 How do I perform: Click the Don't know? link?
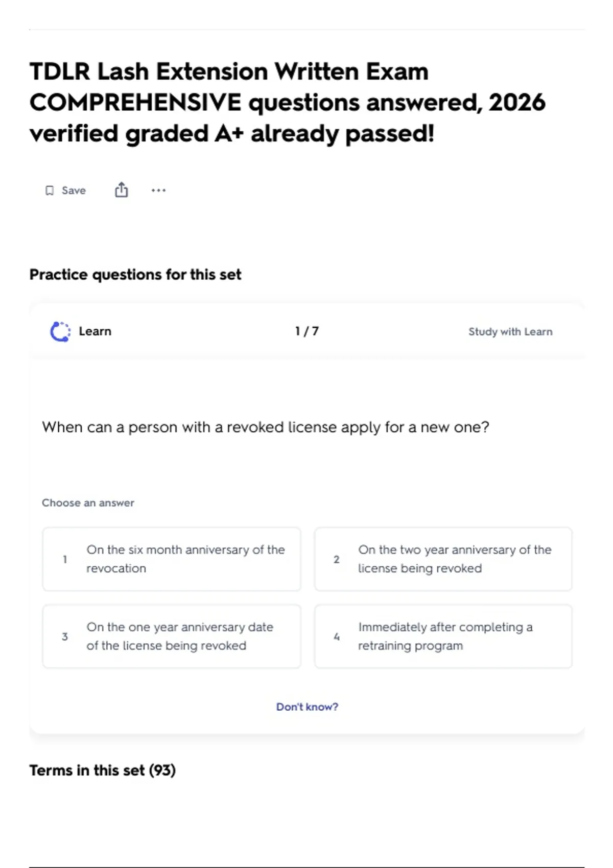(x=307, y=707)
